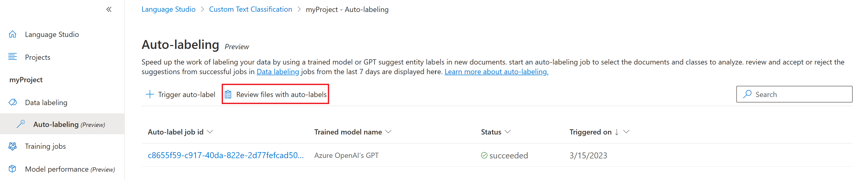This screenshot has height=180, width=868.
Task: Click the plus icon for Trigger auto-label
Action: pos(150,94)
